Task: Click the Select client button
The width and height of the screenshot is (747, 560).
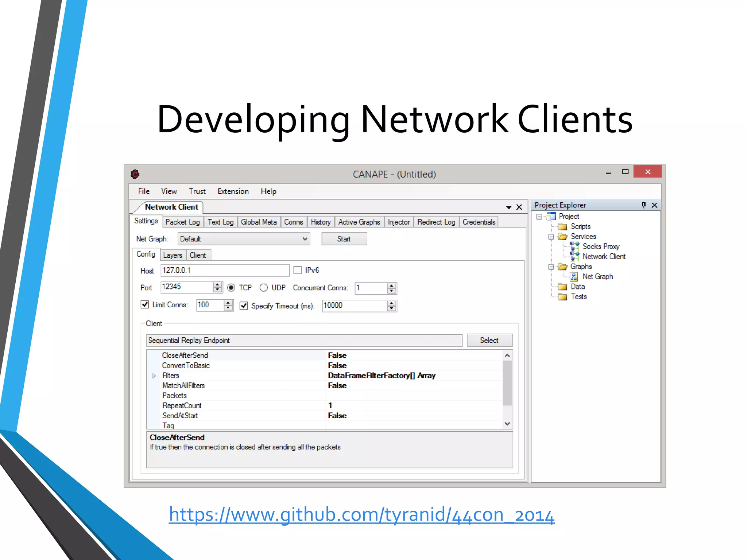Action: pyautogui.click(x=489, y=340)
